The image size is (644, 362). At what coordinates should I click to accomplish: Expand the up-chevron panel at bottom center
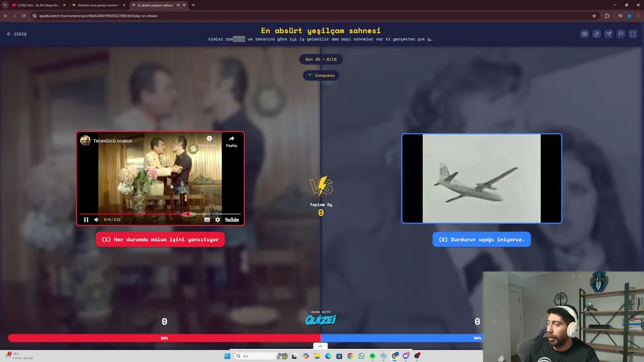(x=320, y=346)
